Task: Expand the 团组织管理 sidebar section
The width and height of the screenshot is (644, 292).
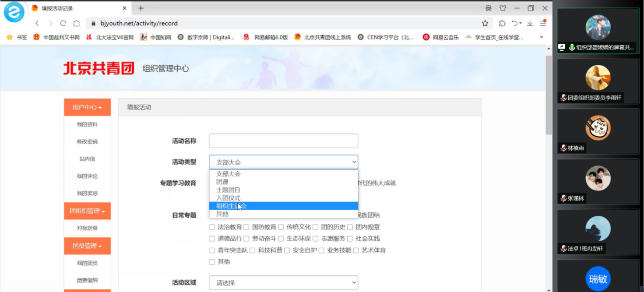Action: point(87,211)
